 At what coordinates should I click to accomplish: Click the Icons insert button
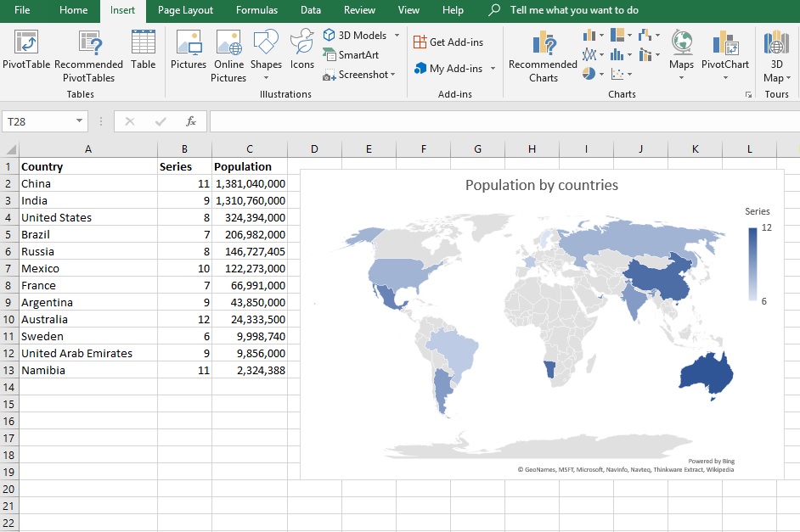click(x=301, y=44)
